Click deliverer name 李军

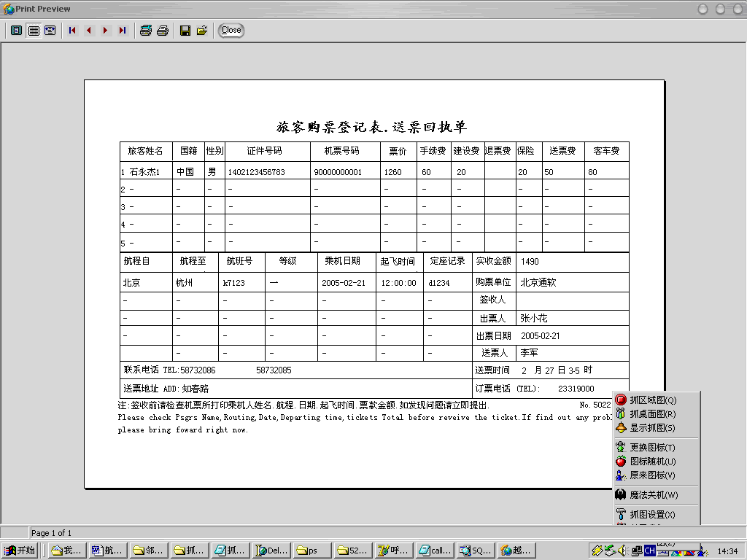click(x=530, y=353)
